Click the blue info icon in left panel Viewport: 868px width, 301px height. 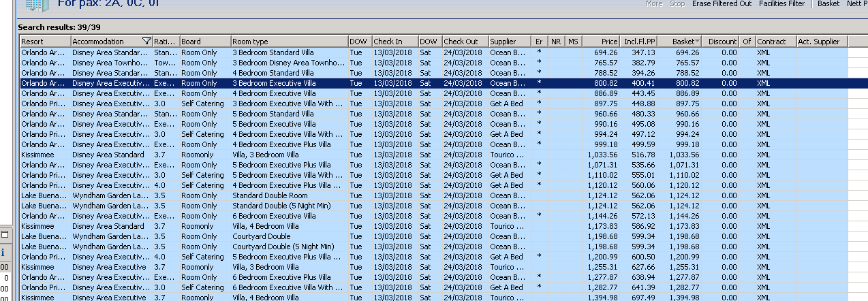click(x=3, y=252)
